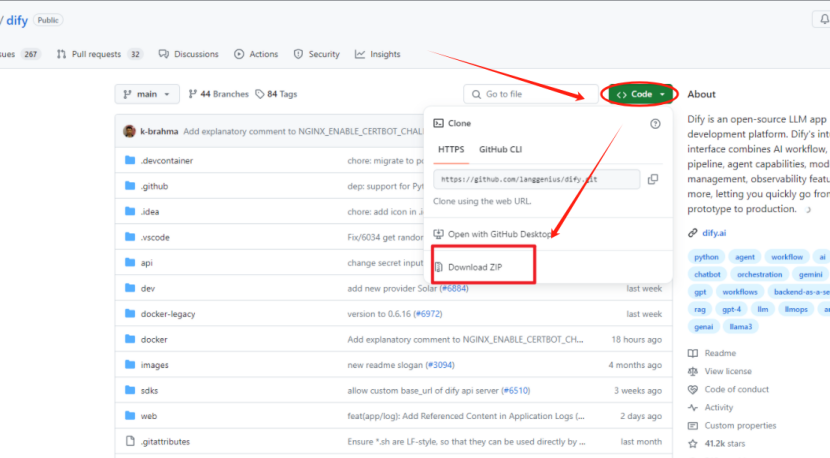Click the clone help question mark icon

[x=655, y=124]
